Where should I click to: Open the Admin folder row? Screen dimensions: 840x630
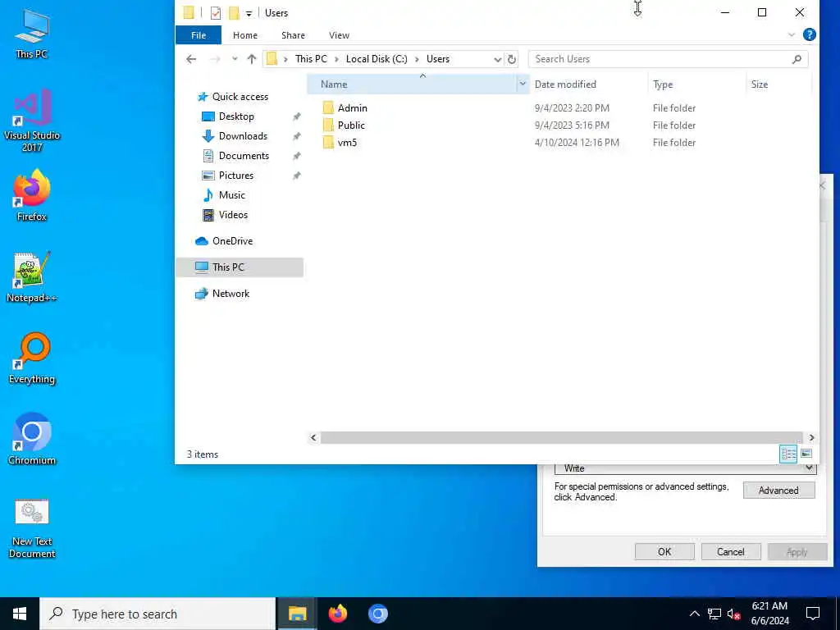(509, 107)
